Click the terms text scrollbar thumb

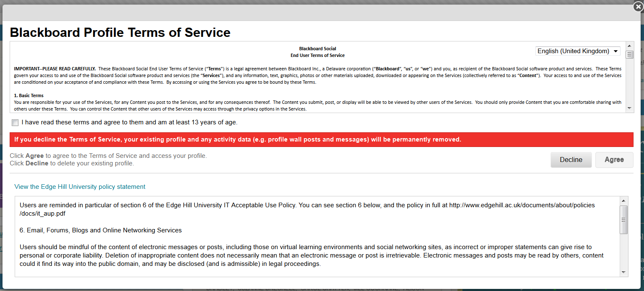629,54
